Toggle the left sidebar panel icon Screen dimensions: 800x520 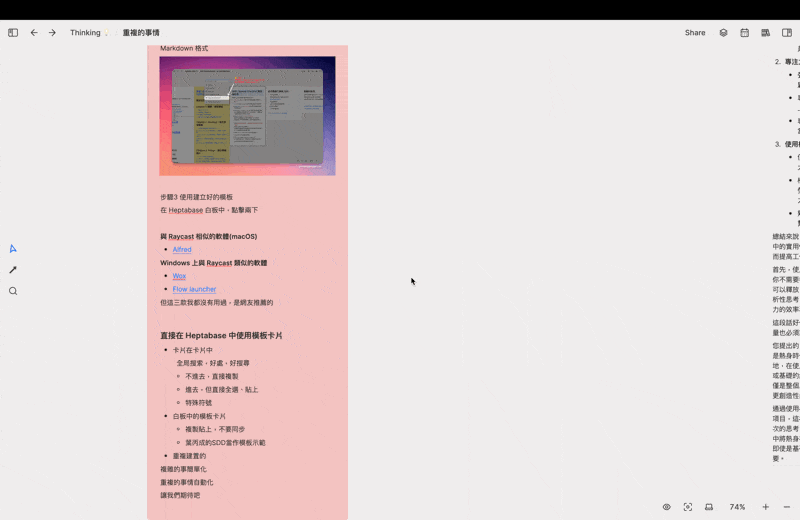13,33
